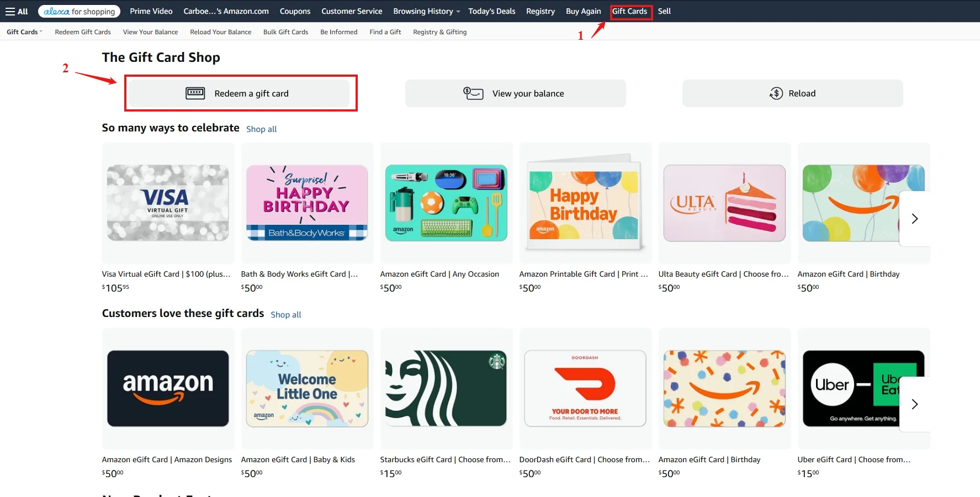Open the Coupons nav link
The image size is (980, 497).
295,11
